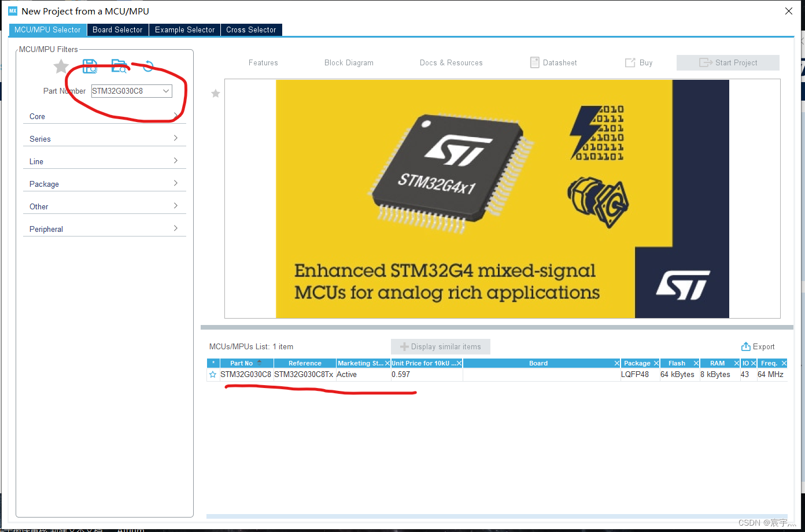Image resolution: width=805 pixels, height=532 pixels.
Task: Remove the Freq. column using its X
Action: (x=784, y=363)
